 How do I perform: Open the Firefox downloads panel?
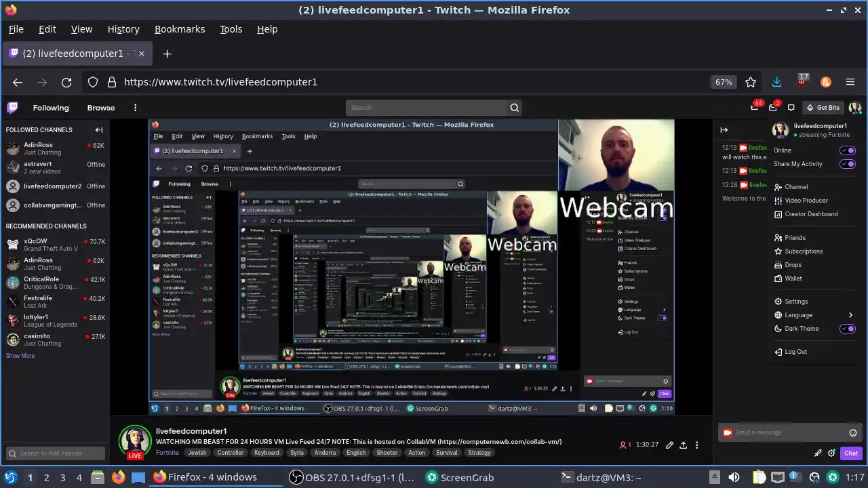(x=777, y=82)
